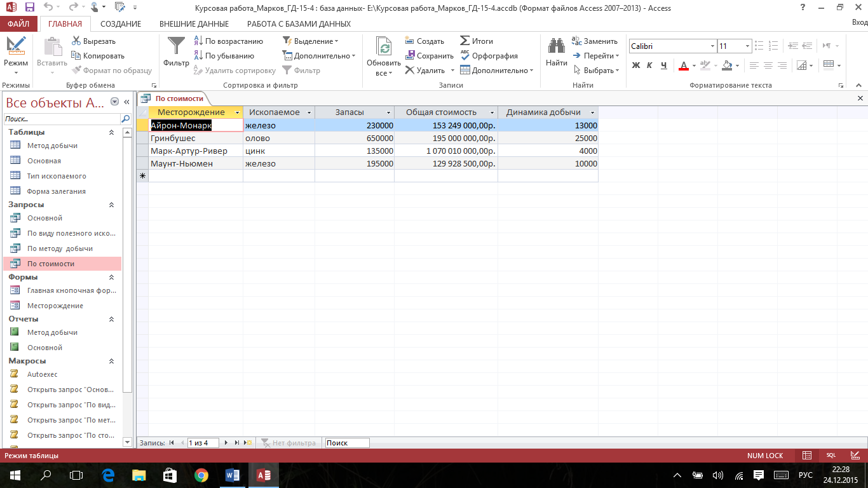This screenshot has height=488, width=868.
Task: Align text left in ribbon
Action: [x=754, y=65]
